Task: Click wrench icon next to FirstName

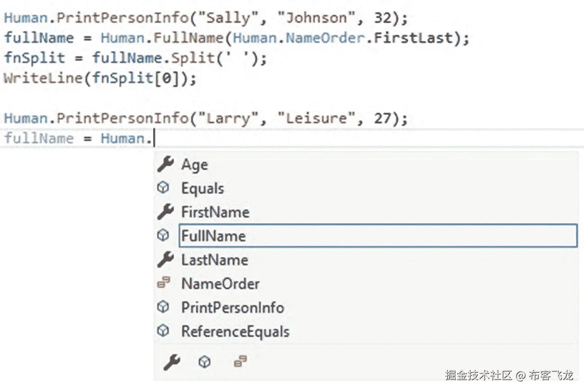Action: (x=165, y=211)
